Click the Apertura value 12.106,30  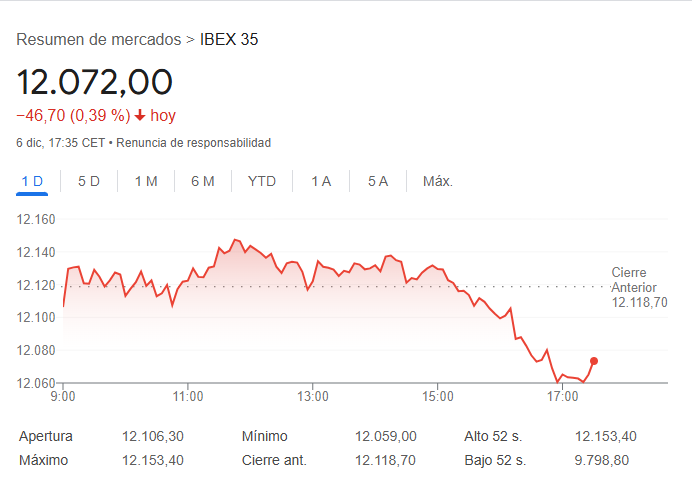[153, 436]
